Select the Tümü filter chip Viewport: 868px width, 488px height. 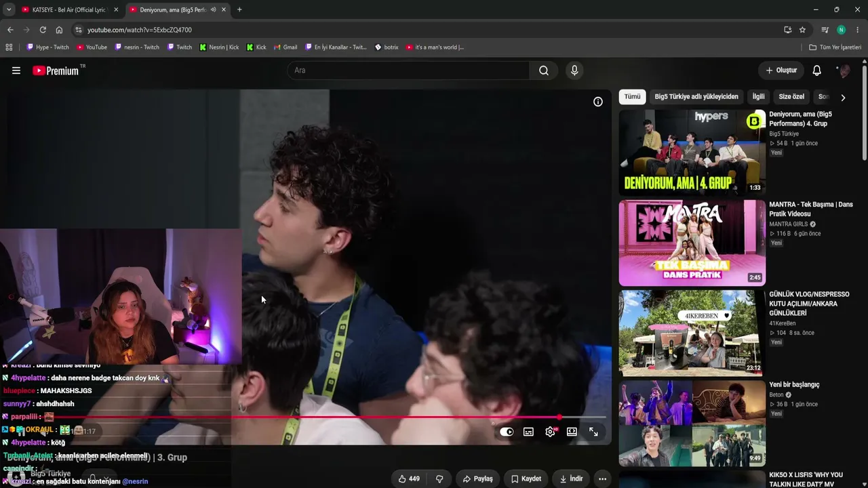tap(632, 97)
